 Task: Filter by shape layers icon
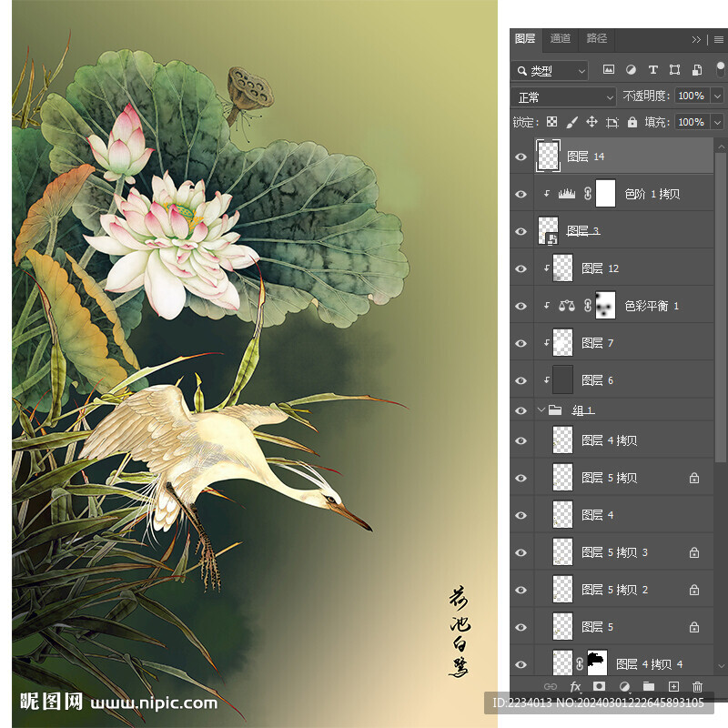(x=674, y=70)
